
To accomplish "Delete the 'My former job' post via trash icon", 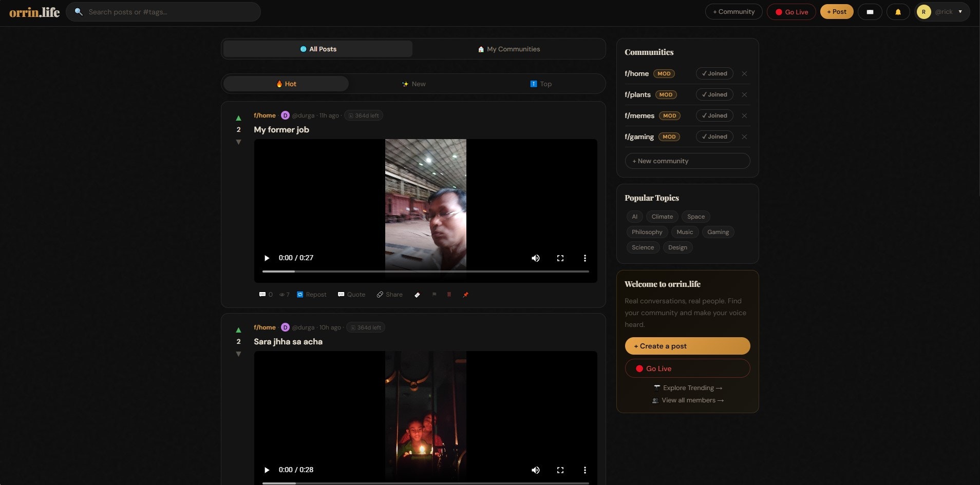I will pos(449,294).
